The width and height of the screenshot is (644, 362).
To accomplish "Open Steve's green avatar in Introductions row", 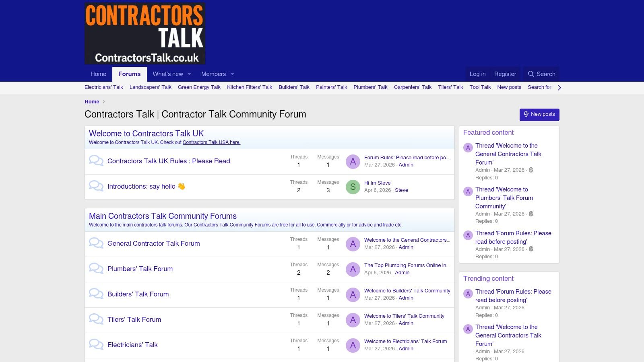I will pos(353,187).
